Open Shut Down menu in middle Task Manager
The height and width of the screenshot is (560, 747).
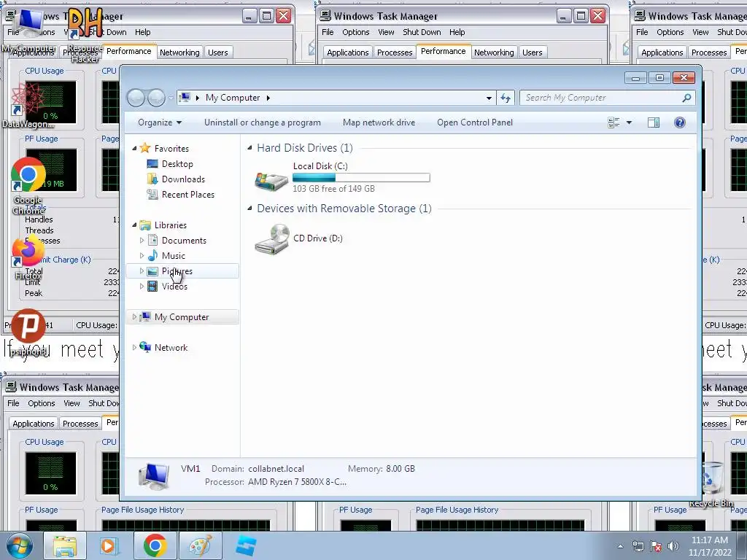pyautogui.click(x=422, y=32)
